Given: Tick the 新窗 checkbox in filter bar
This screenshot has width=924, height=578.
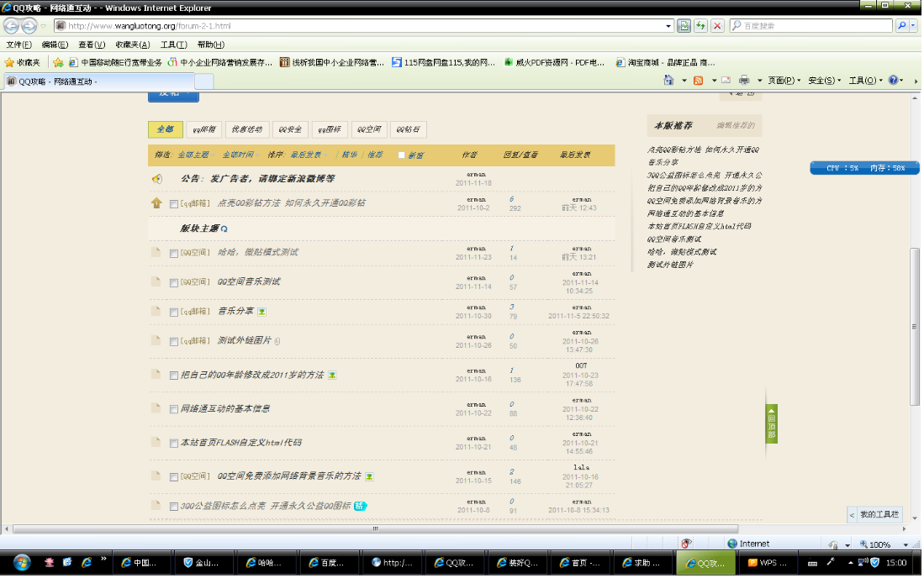Looking at the screenshot, I should tap(401, 155).
